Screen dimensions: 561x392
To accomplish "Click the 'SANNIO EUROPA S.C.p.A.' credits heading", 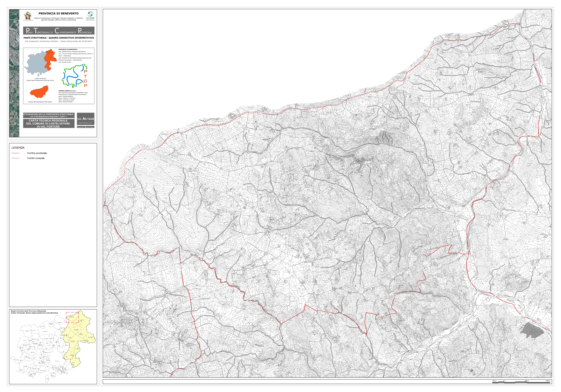I will pyautogui.click(x=67, y=91).
